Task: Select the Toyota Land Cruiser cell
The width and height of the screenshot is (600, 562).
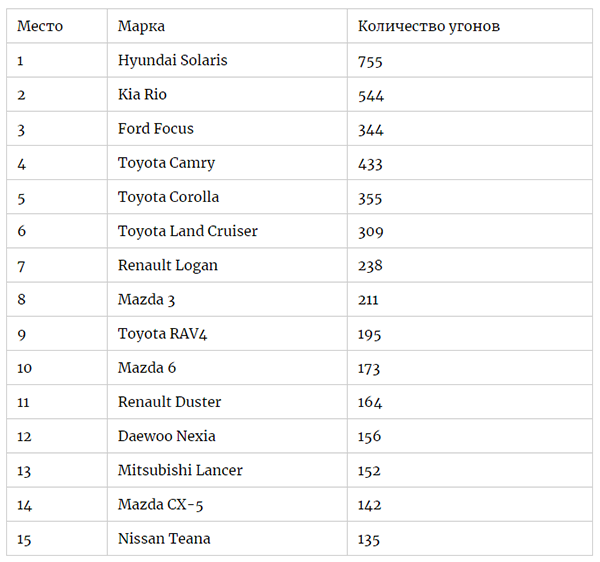Action: click(187, 231)
